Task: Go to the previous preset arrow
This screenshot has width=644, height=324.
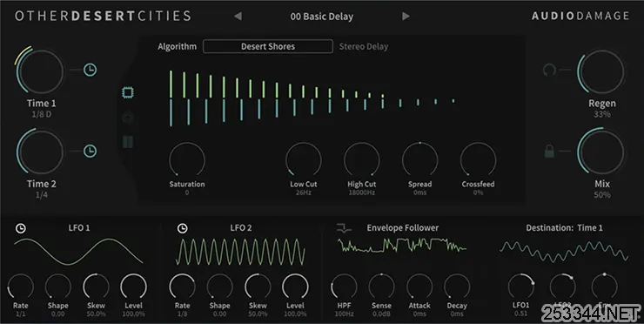Action: pyautogui.click(x=238, y=16)
